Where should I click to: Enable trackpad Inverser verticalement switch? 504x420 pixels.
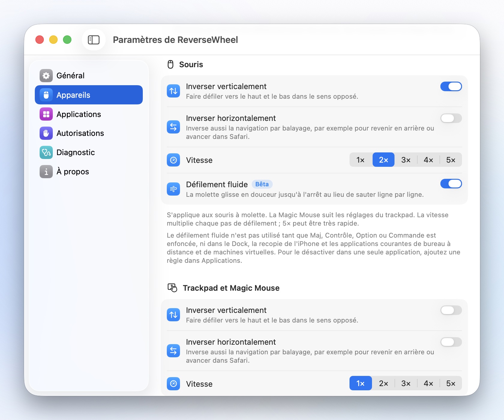[451, 310]
